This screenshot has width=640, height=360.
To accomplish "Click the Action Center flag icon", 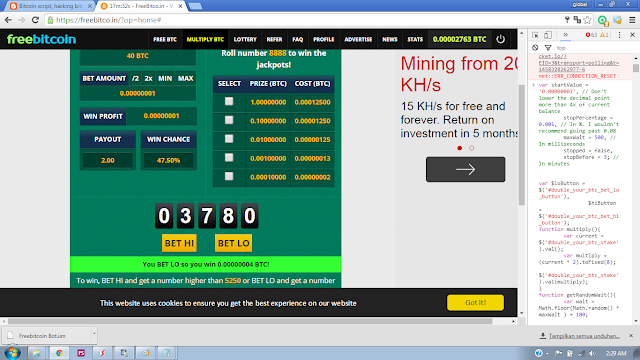I will [x=559, y=353].
